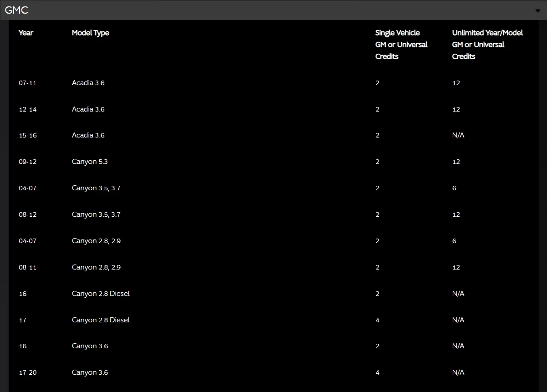Click 12 unlimited credits for 07-11 Acadia
This screenshot has height=392, width=547.
pos(456,83)
